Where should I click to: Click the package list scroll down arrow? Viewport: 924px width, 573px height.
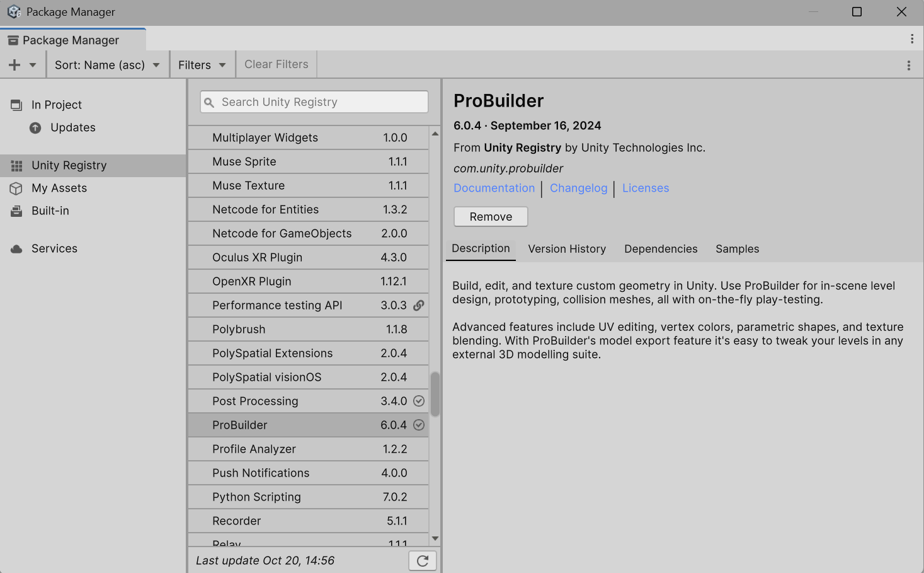click(x=435, y=538)
